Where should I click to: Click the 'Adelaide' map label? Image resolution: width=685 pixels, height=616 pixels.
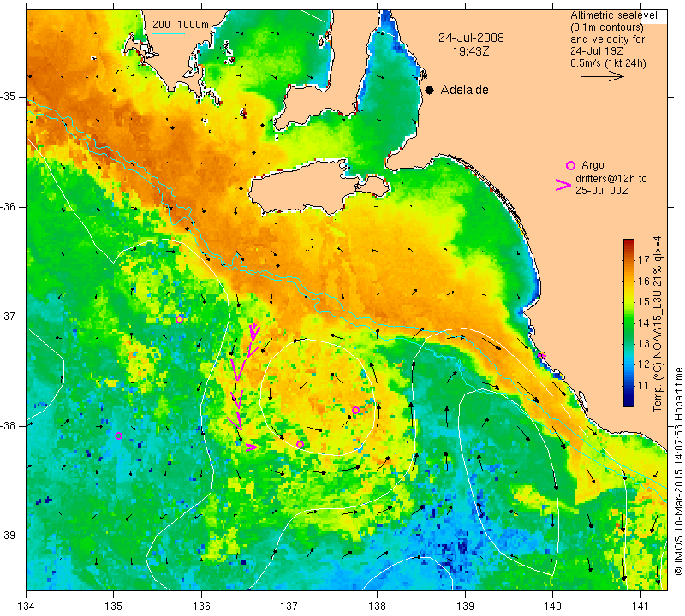(464, 90)
